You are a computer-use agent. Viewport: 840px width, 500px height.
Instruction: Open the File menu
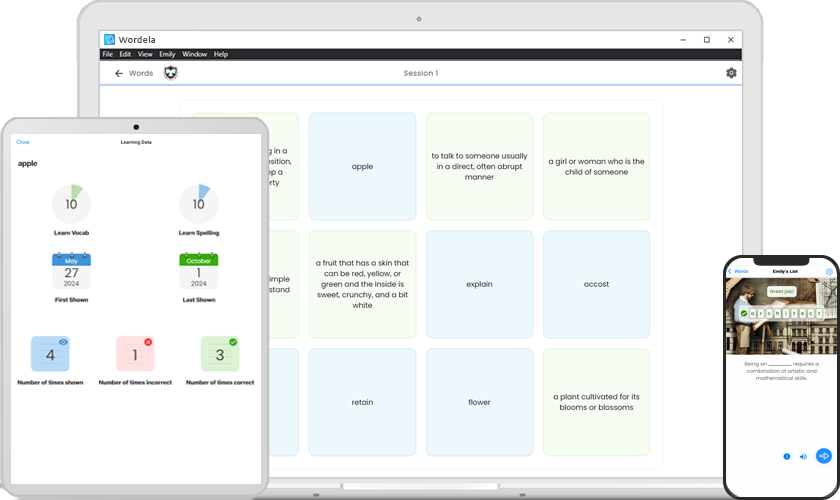[x=108, y=54]
